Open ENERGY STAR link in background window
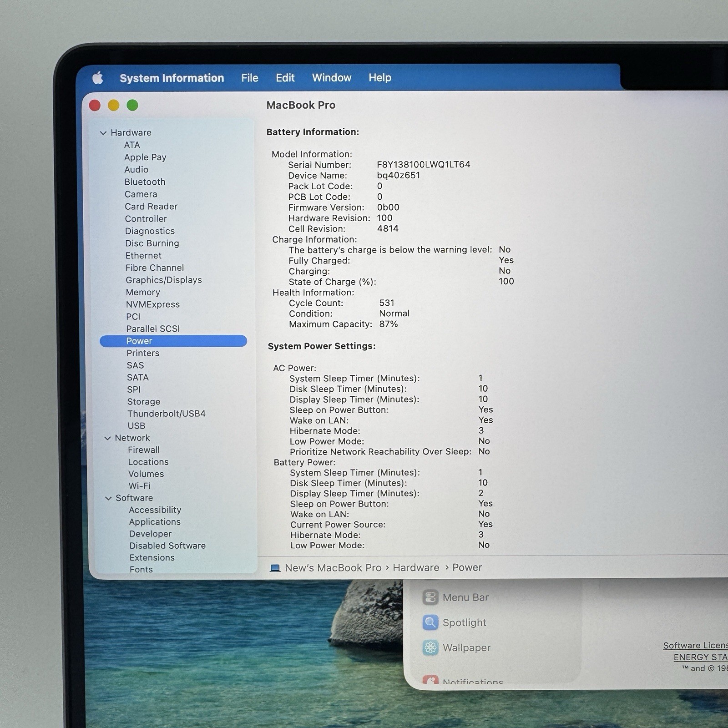The width and height of the screenshot is (728, 728). [x=701, y=657]
